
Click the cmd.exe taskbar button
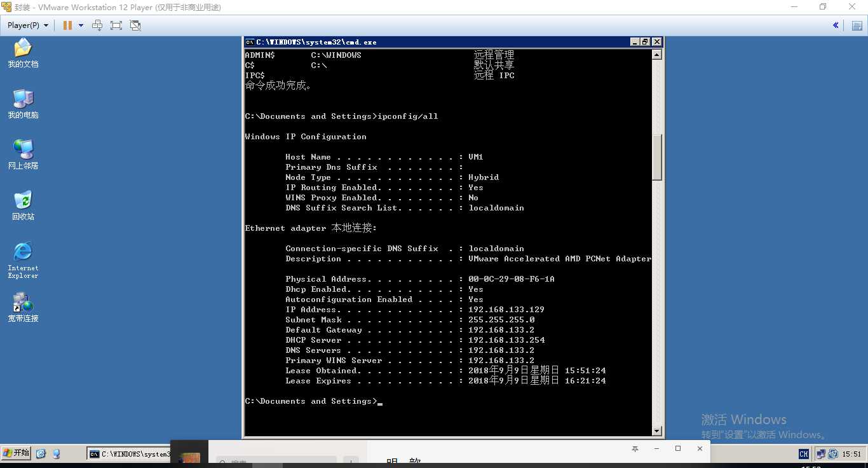(x=130, y=454)
